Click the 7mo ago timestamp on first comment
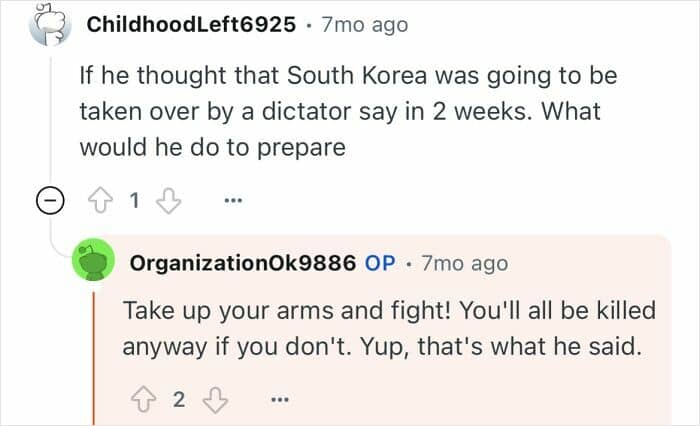This screenshot has width=700, height=426. click(x=364, y=25)
